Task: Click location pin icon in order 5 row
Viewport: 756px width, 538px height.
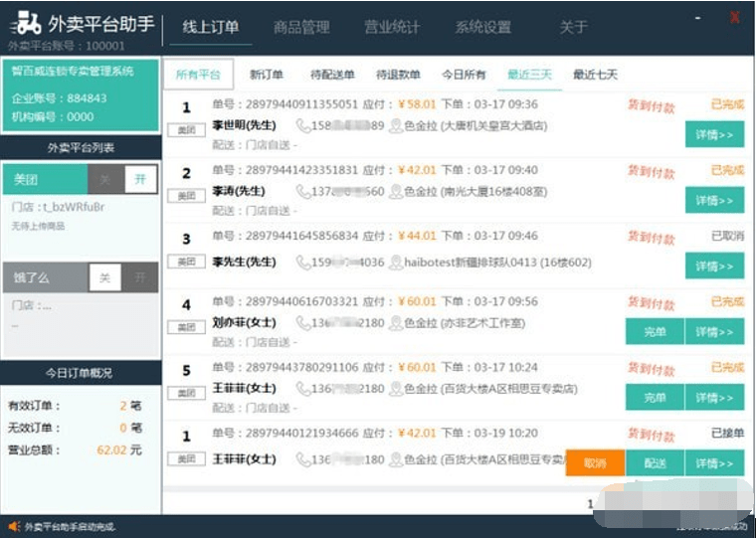Action: 396,389
